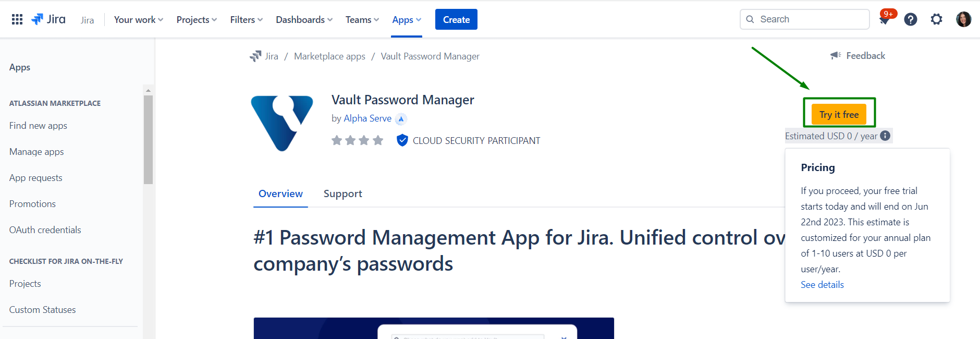Open the help question mark icon
This screenshot has height=339, width=980.
coord(911,19)
